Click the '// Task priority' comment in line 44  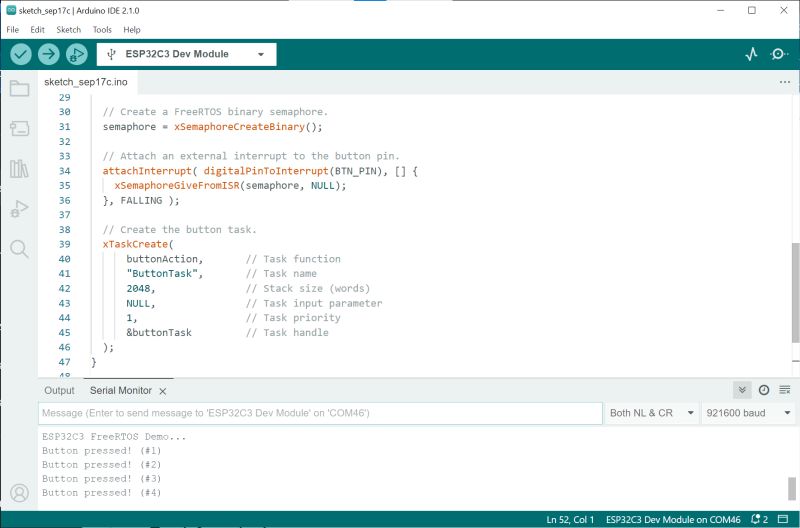293,317
